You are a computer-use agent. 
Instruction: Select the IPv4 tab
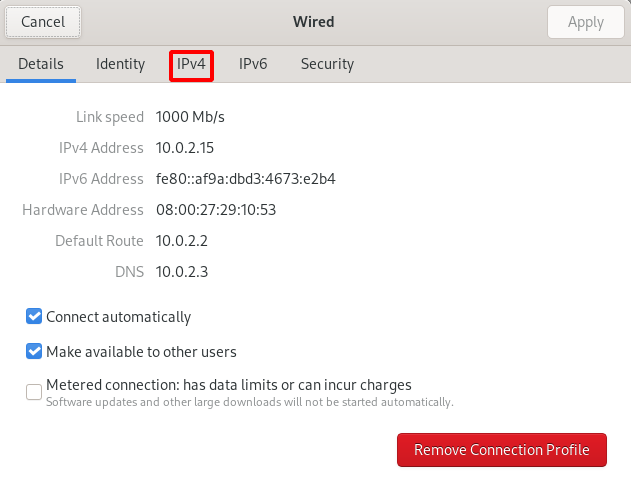191,64
